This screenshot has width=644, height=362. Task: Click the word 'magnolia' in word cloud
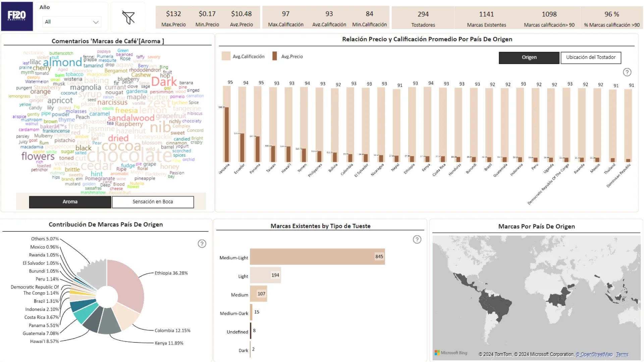tap(86, 87)
